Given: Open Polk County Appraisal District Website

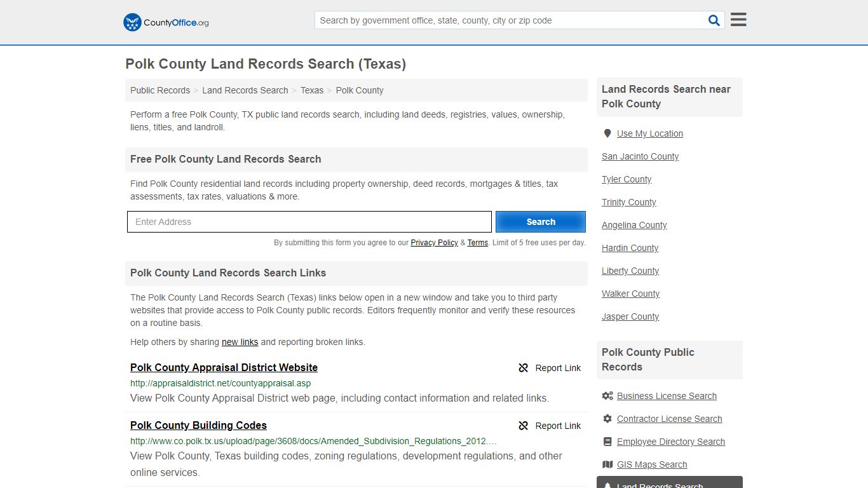Looking at the screenshot, I should click(x=224, y=367).
